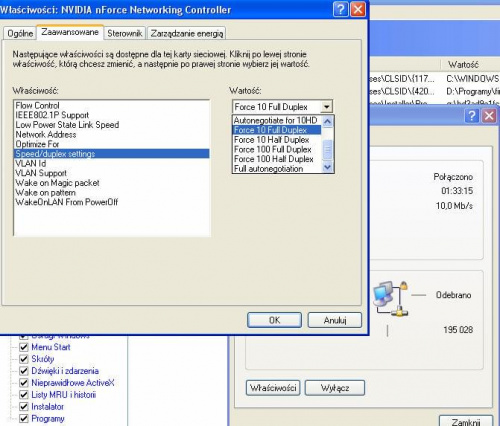
Task: Confirm with the OK button
Action: [274, 320]
